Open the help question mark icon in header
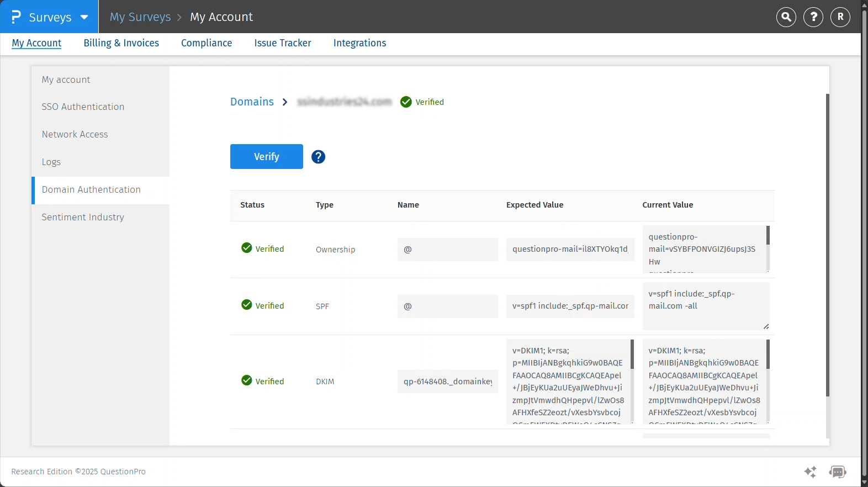The width and height of the screenshot is (868, 487). 813,17
